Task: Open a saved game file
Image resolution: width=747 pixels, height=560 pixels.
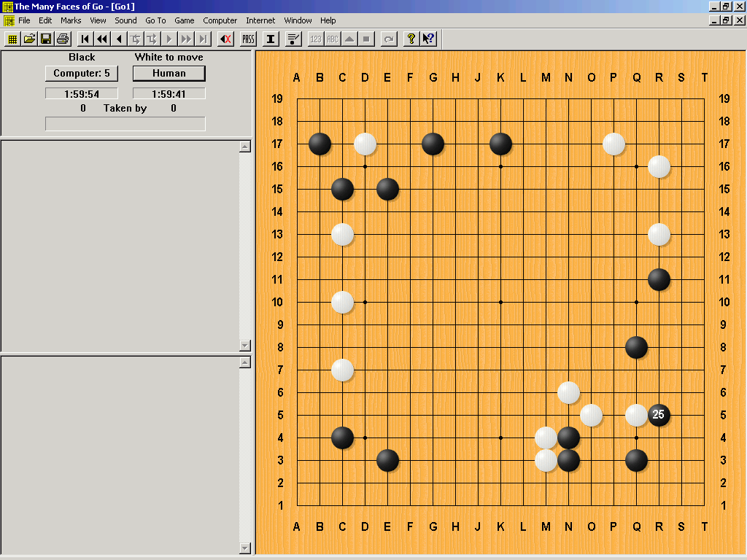Action: (x=30, y=39)
